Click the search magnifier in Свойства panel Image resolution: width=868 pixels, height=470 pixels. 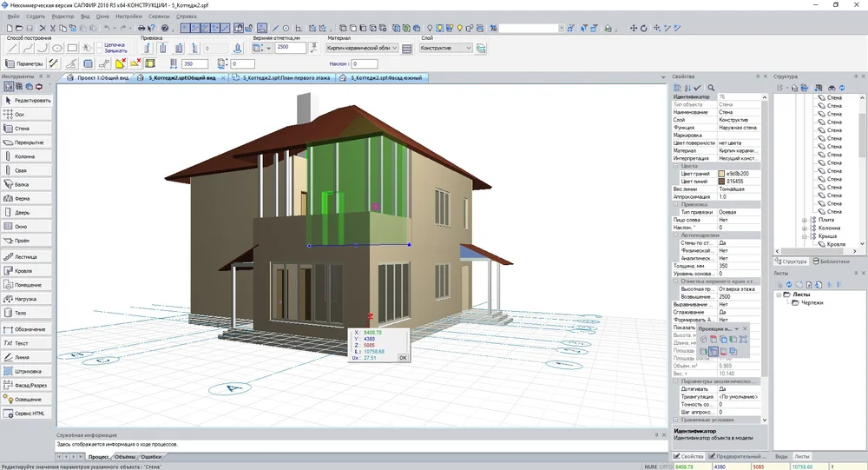pos(711,88)
